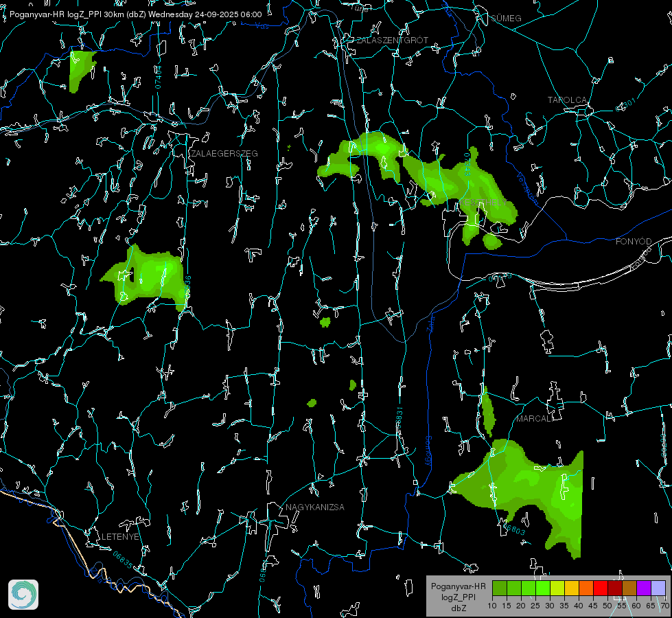The image size is (672, 618).
Task: Select the 25-30 dBZ bright green swatch
Action: 543,588
